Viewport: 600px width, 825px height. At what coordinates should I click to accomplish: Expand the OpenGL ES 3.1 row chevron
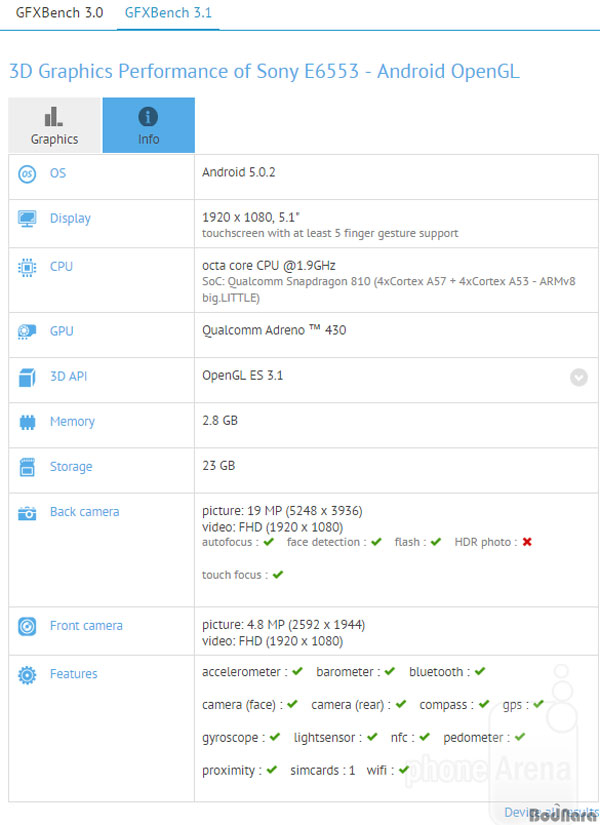pos(578,377)
